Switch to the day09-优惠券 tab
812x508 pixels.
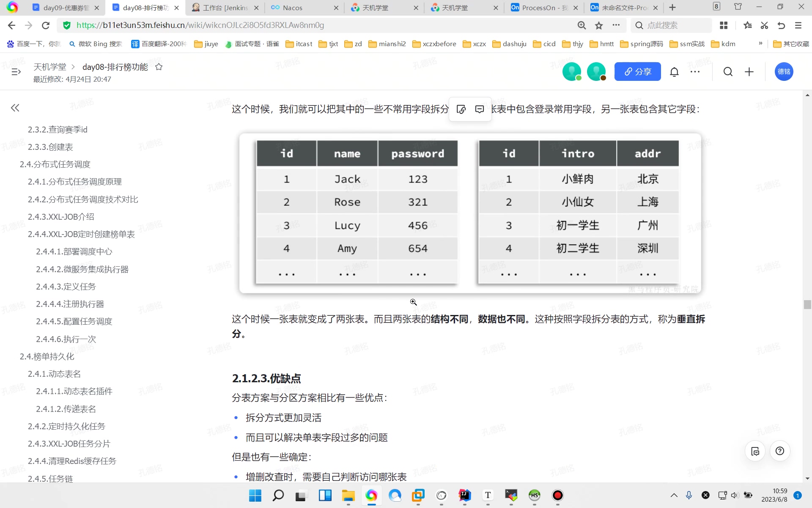coord(66,8)
